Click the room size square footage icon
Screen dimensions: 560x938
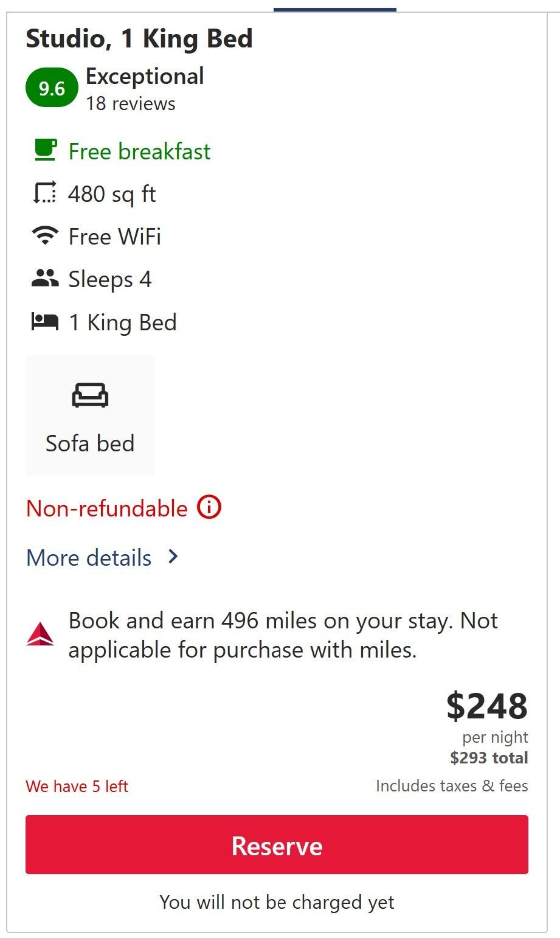click(44, 193)
